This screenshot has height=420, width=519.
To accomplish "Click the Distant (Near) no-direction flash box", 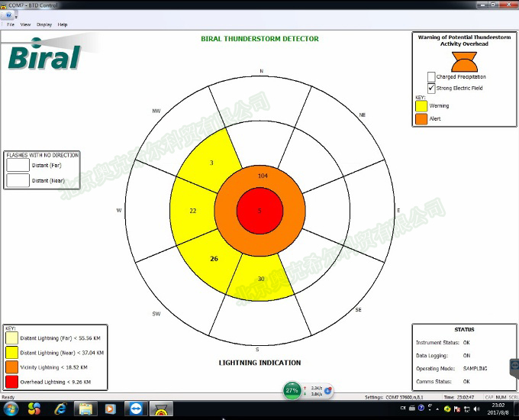I will tap(18, 180).
